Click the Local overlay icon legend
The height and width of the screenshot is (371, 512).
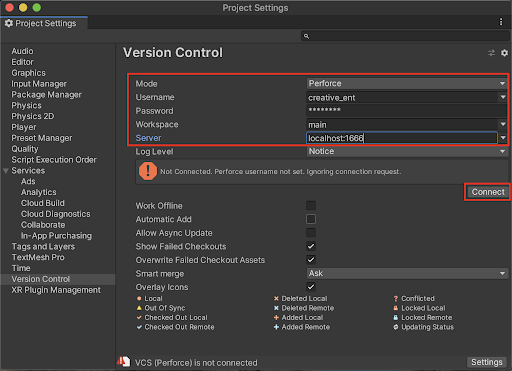[x=139, y=298]
